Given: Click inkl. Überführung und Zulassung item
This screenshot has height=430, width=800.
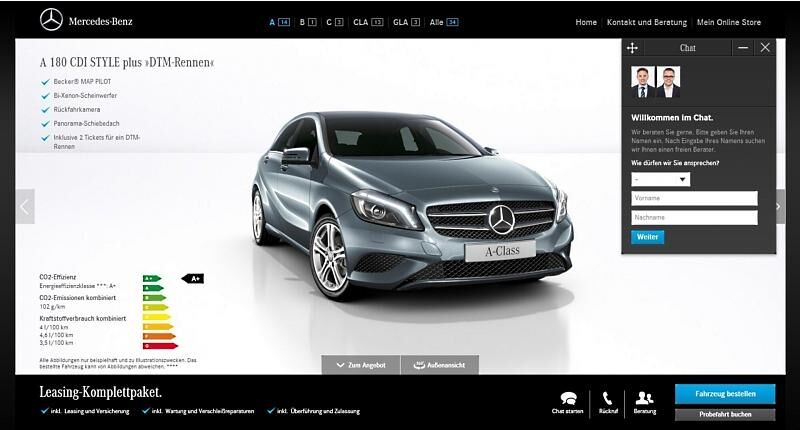Looking at the screenshot, I should click(313, 411).
